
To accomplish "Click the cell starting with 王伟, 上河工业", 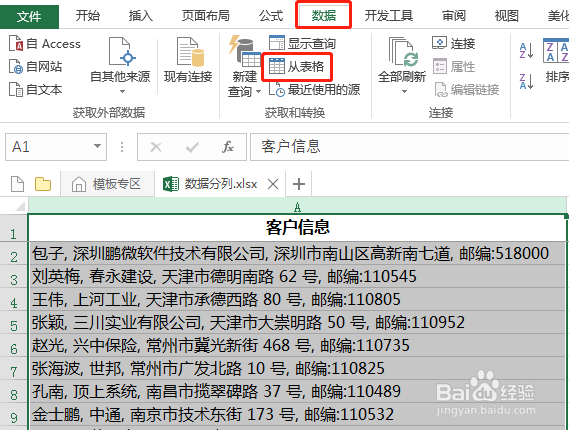I will coord(297,299).
